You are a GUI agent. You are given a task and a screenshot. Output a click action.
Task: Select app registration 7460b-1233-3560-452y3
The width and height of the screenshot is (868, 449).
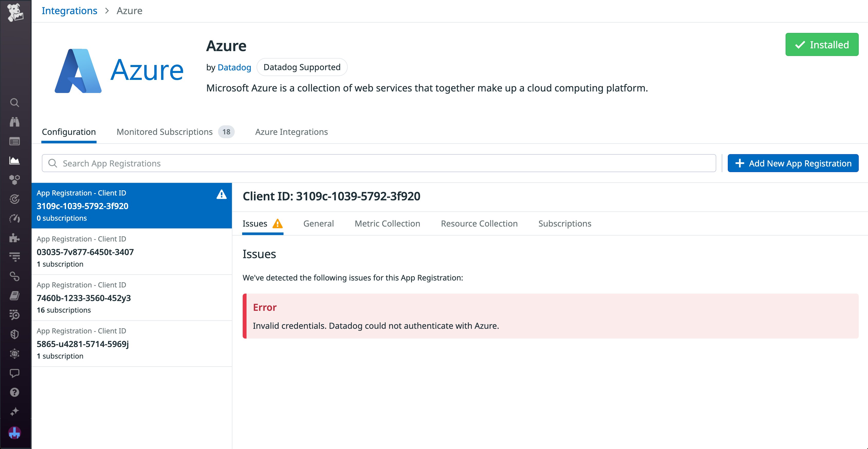[x=131, y=298]
